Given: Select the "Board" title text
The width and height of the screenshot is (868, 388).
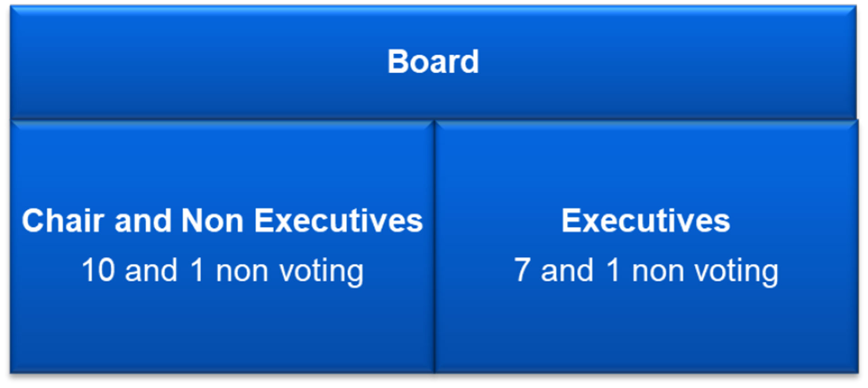Looking at the screenshot, I should tap(433, 61).
